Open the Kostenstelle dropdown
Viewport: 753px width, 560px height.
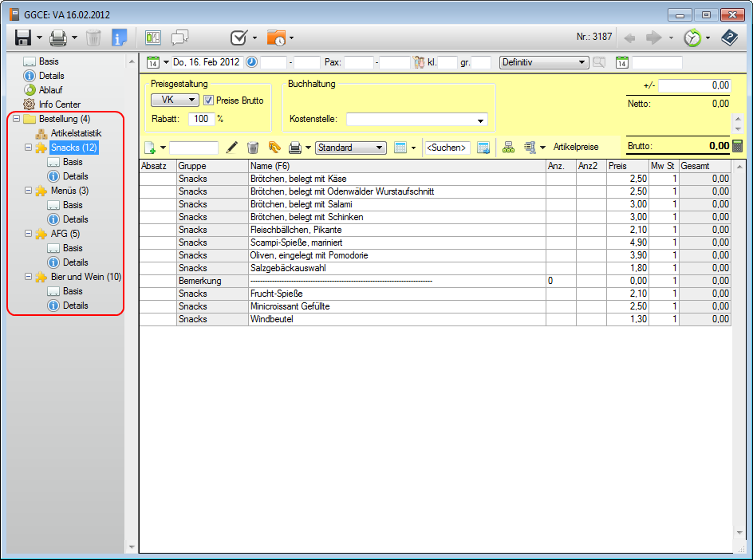click(481, 120)
